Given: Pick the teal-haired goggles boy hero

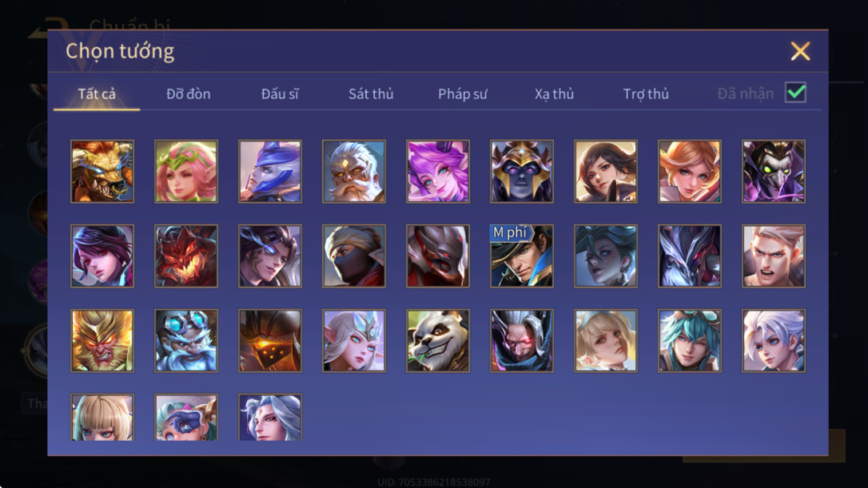Looking at the screenshot, I should pos(689,340).
